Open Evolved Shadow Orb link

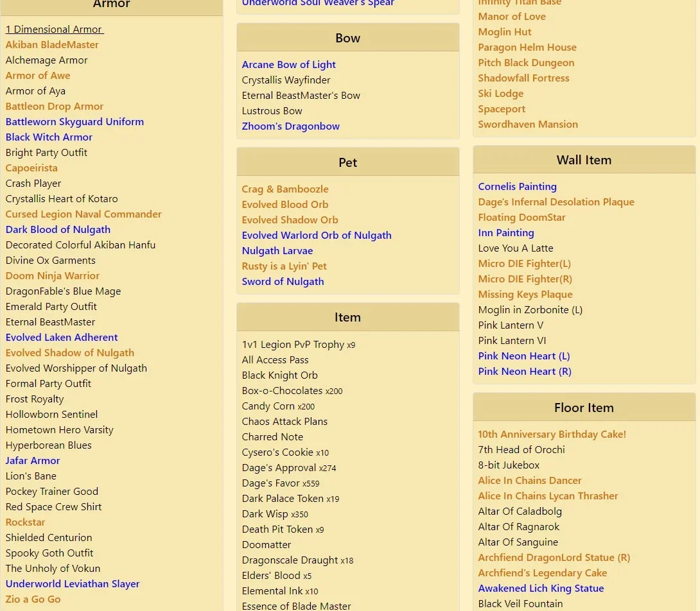[290, 220]
